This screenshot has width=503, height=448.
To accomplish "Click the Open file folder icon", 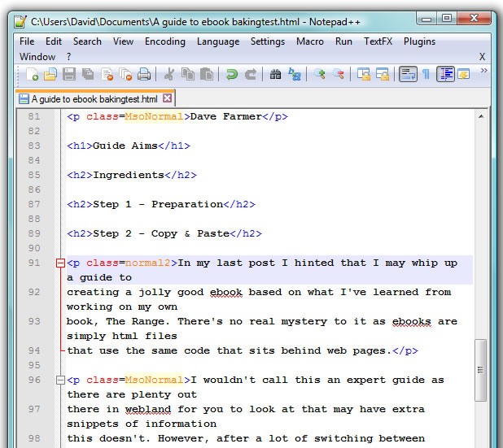I will click(50, 75).
